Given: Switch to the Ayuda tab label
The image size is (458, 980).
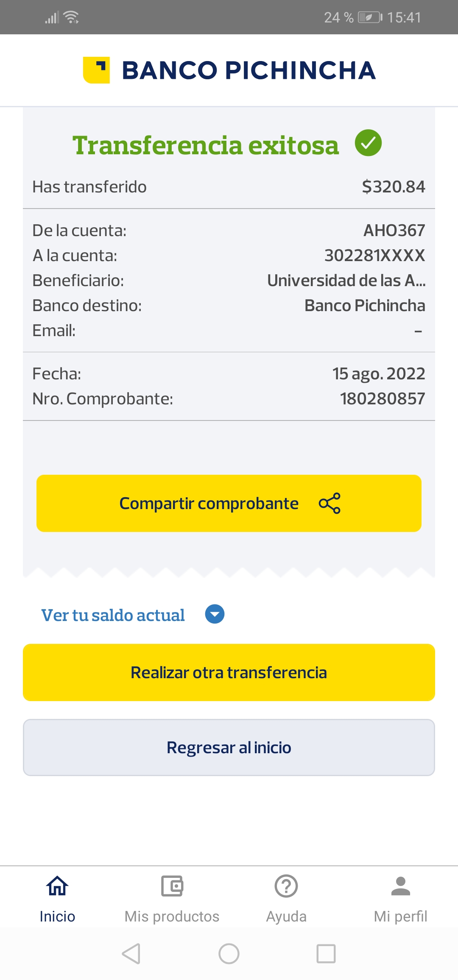Looking at the screenshot, I should click(x=286, y=916).
